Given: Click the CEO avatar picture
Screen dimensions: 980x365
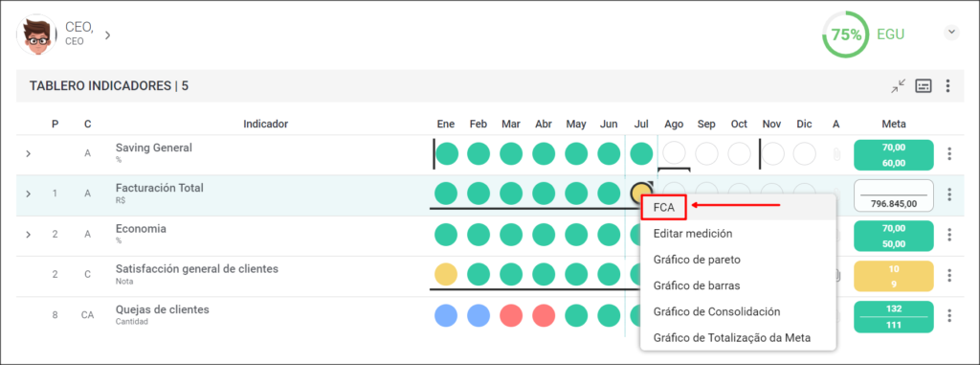Looking at the screenshot, I should tap(36, 35).
